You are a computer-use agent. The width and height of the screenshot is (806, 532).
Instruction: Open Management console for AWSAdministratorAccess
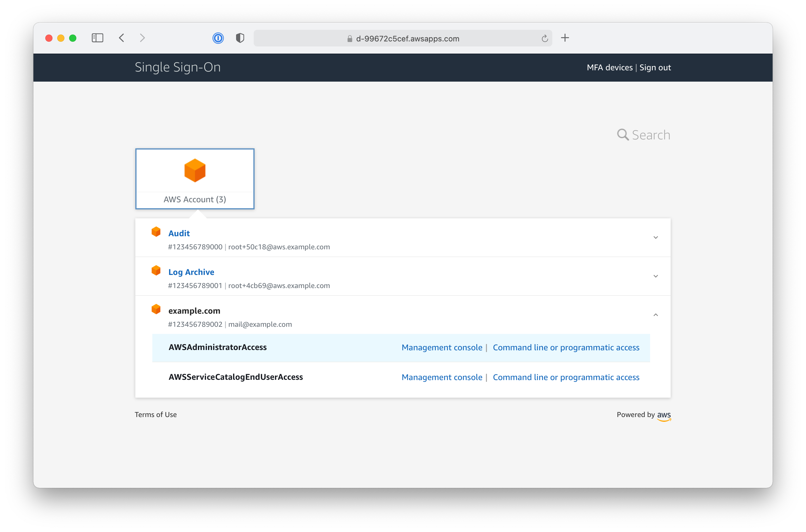click(x=442, y=347)
